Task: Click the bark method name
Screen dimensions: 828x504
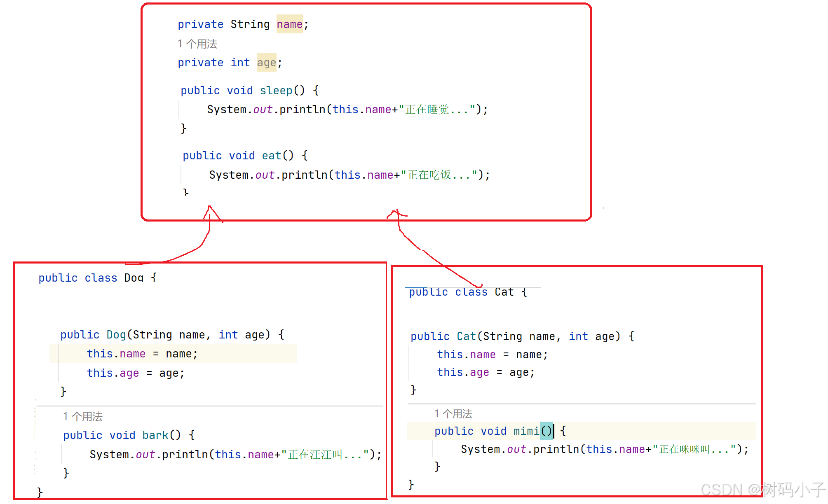Action: tap(155, 435)
